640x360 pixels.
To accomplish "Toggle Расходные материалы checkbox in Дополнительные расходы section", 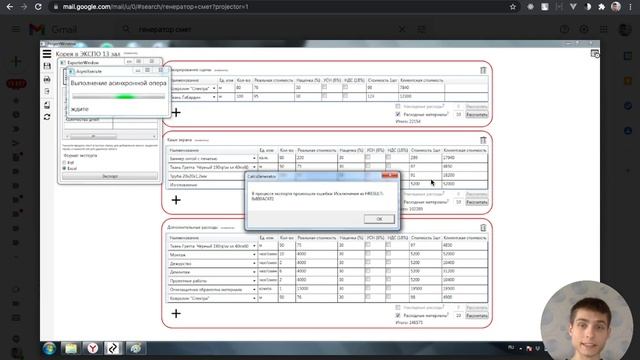I will pyautogui.click(x=398, y=316).
